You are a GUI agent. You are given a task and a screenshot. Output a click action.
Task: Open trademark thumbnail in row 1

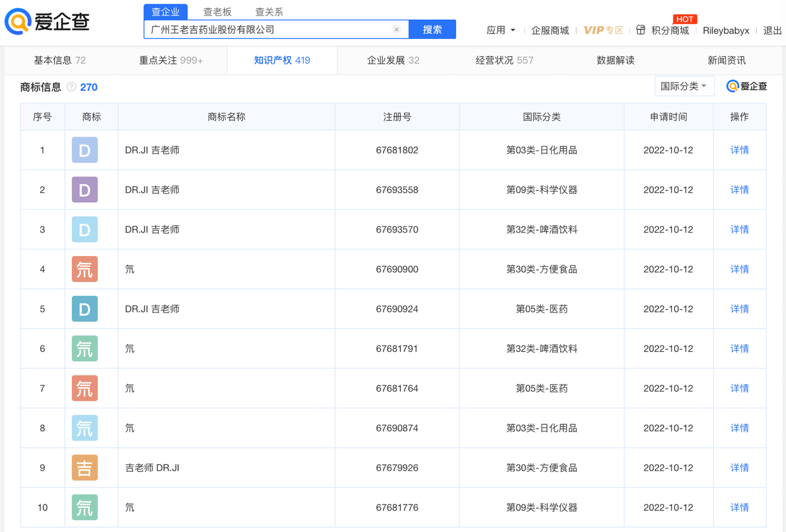pyautogui.click(x=85, y=150)
